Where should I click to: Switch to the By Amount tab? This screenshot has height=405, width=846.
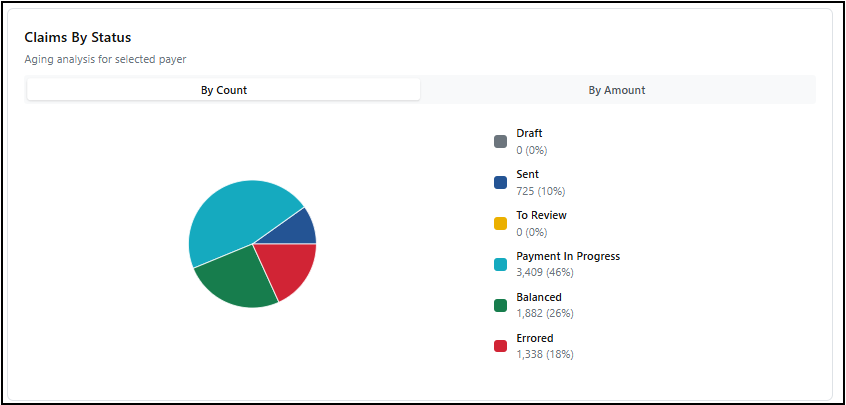click(616, 90)
